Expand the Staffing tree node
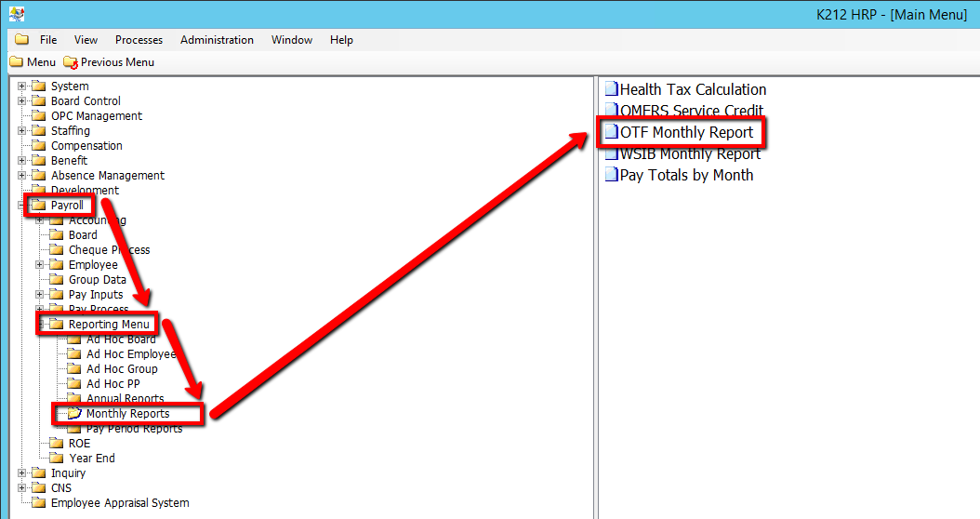Image resolution: width=980 pixels, height=519 pixels. point(22,131)
